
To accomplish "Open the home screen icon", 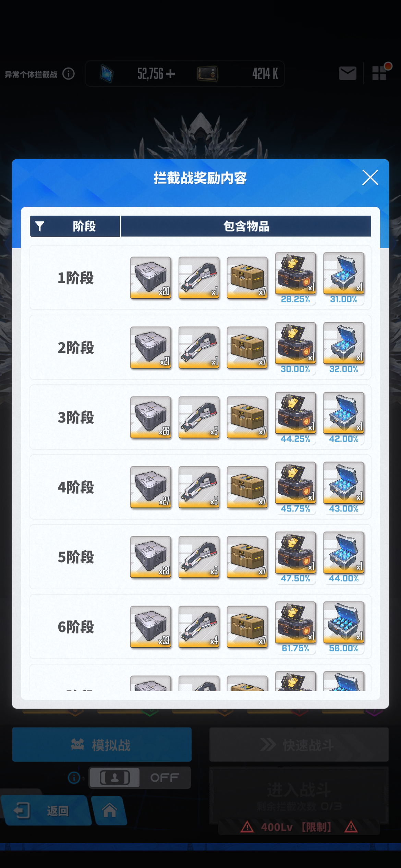I will pos(110,811).
